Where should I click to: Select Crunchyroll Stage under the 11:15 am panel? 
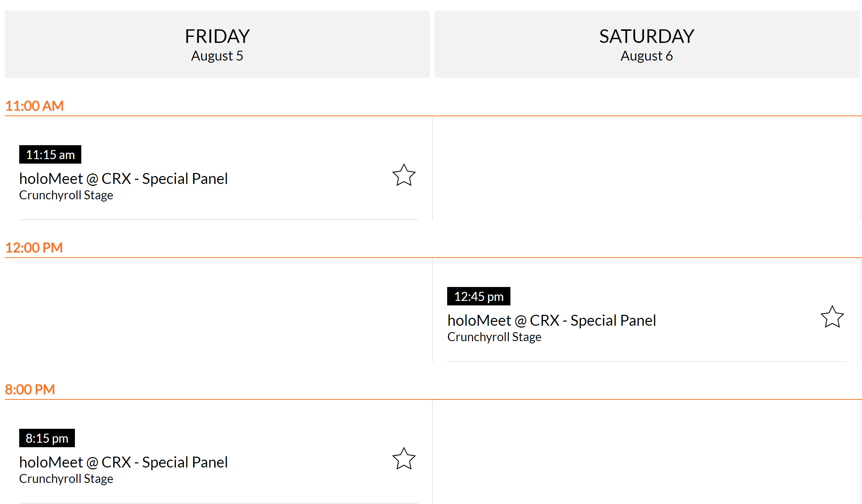pyautogui.click(x=66, y=195)
